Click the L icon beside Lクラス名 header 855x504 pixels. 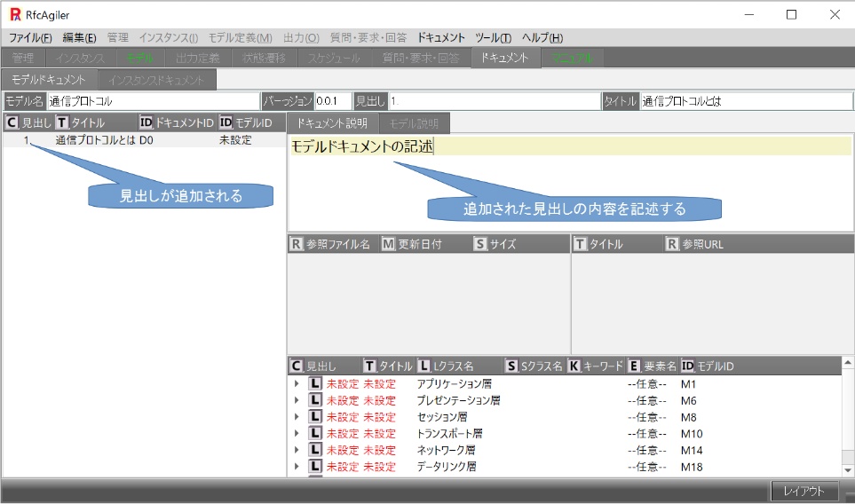[424, 366]
